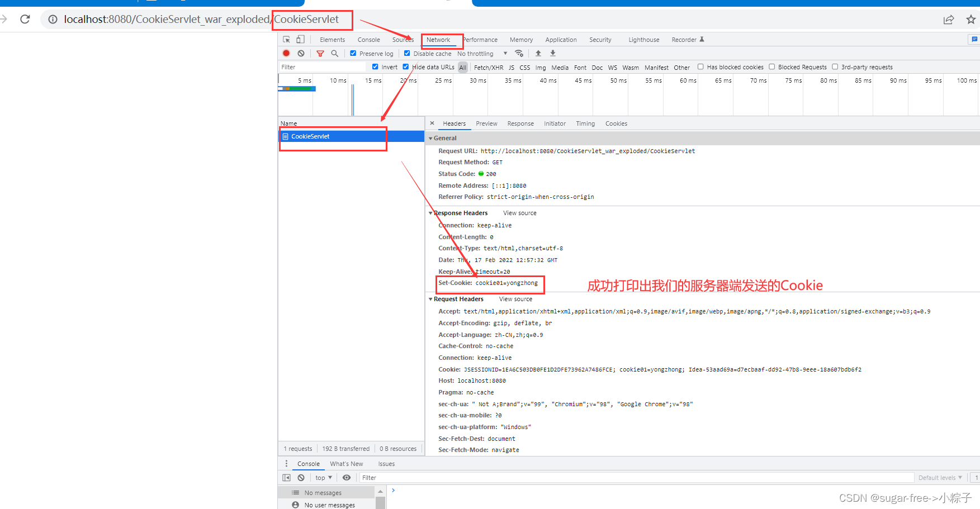Click the network Filter text field
The image size is (980, 509).
click(x=322, y=67)
